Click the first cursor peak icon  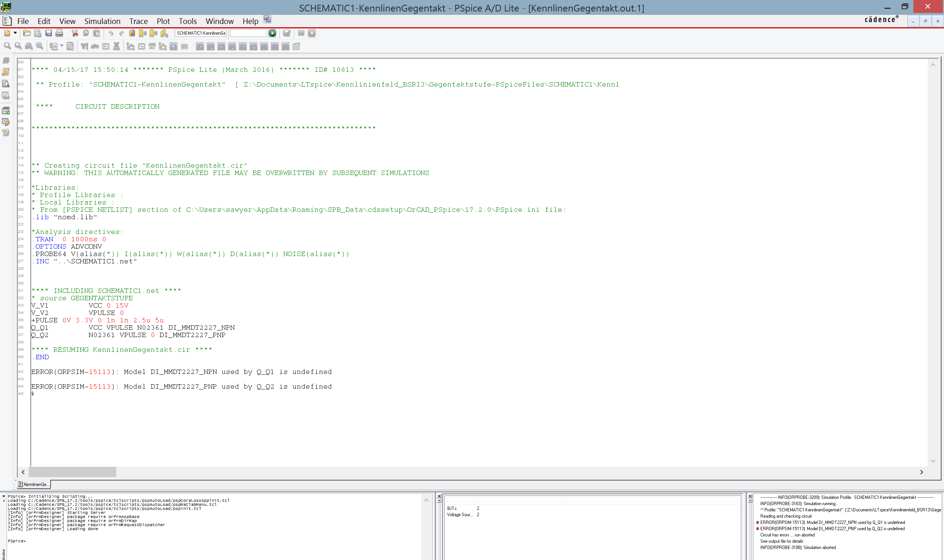tap(200, 46)
